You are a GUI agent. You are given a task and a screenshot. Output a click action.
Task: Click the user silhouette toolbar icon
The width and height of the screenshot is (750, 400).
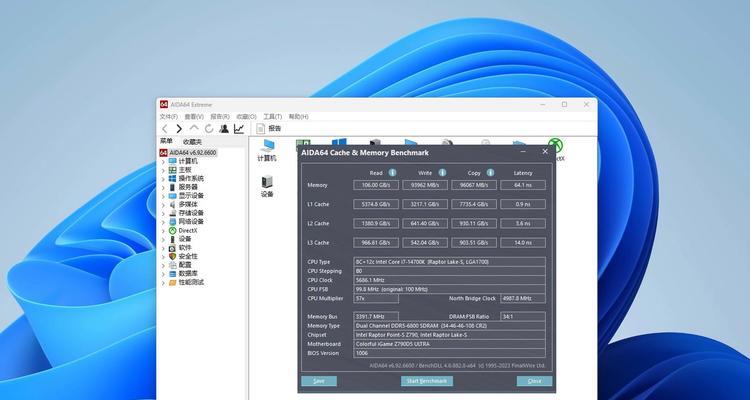coord(224,129)
